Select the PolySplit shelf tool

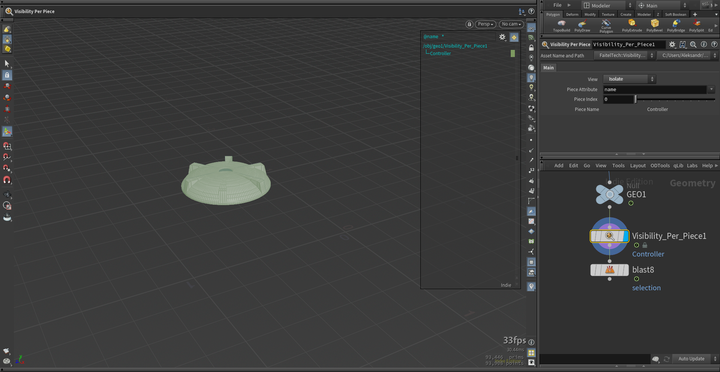(x=697, y=26)
